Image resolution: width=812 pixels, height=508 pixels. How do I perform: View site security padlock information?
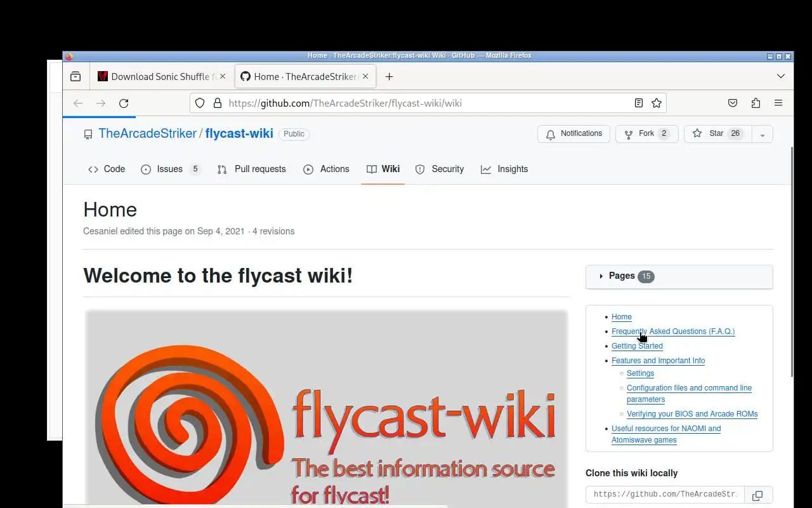(x=217, y=103)
